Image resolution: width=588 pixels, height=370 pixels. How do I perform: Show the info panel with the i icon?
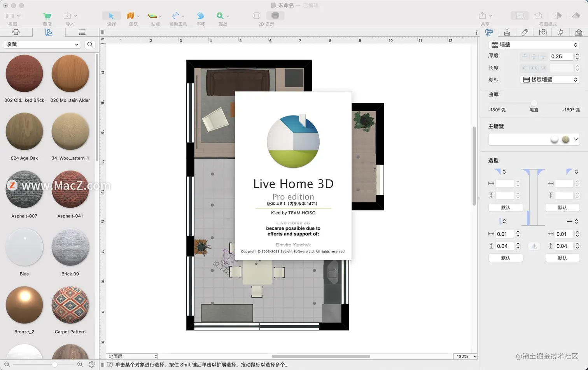(476, 33)
